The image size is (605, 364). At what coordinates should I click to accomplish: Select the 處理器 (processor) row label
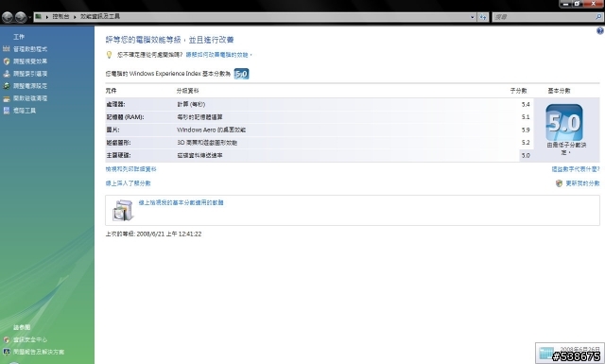pyautogui.click(x=115, y=104)
